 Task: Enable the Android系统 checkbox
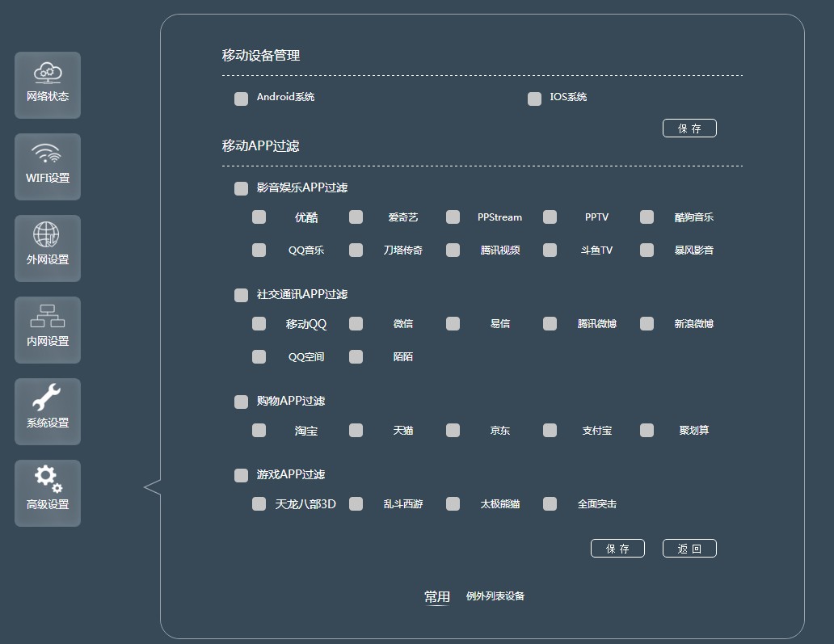(241, 98)
